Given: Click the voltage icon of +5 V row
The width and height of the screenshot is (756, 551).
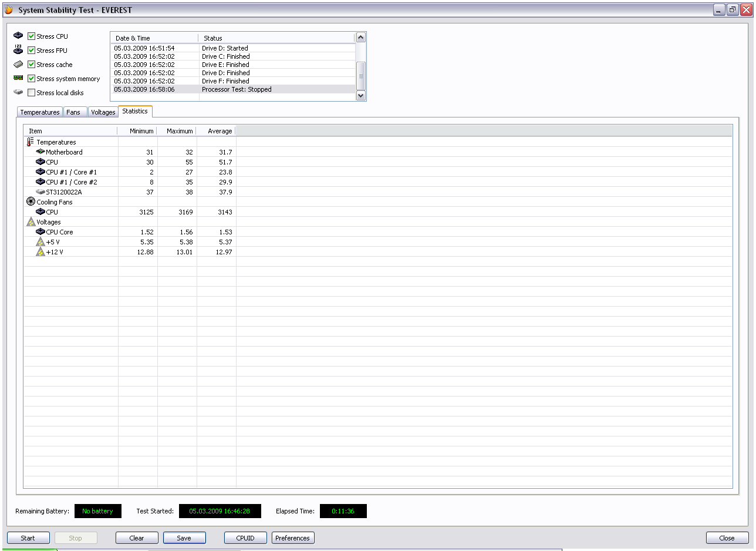Looking at the screenshot, I should 41,241.
